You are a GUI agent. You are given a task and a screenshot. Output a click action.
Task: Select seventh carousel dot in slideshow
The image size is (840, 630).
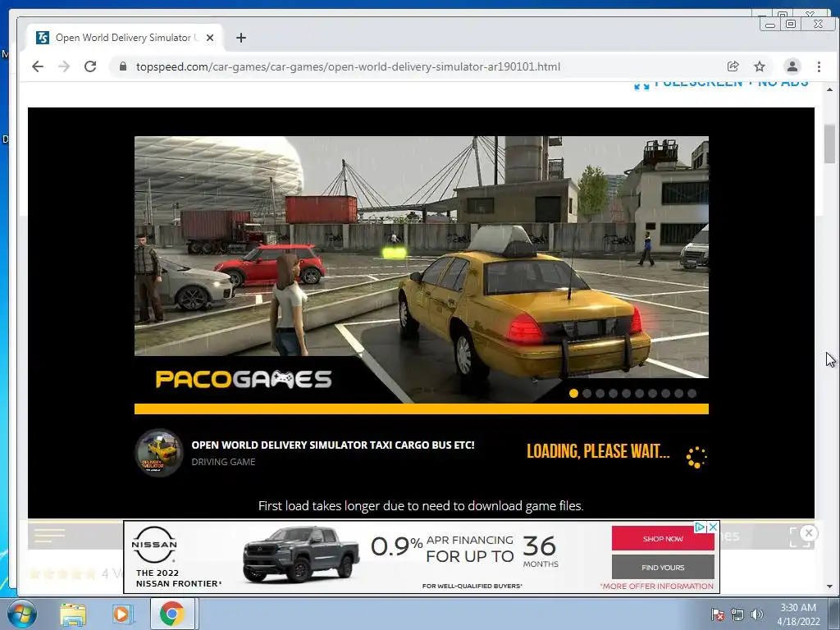tap(652, 393)
